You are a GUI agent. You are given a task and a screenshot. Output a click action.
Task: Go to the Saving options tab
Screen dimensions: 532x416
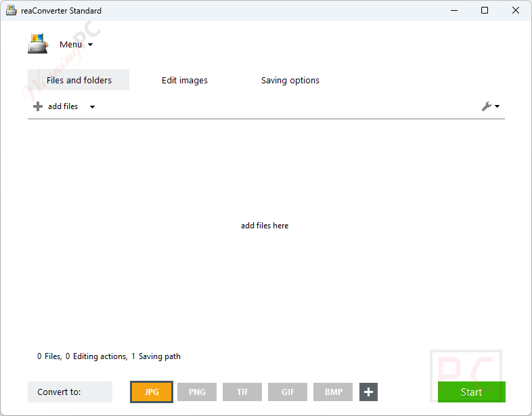tap(290, 81)
